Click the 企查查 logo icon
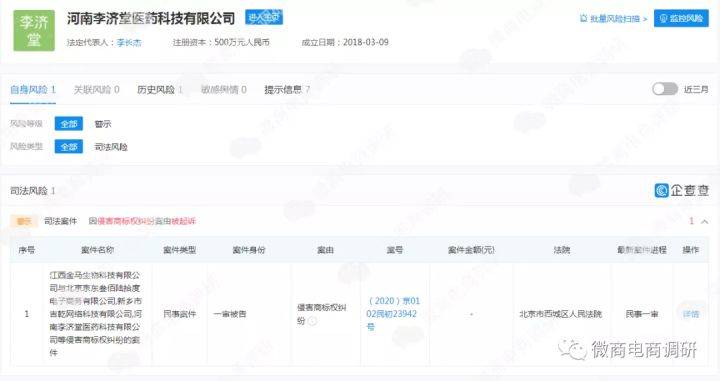The height and width of the screenshot is (381, 720). pos(662,190)
